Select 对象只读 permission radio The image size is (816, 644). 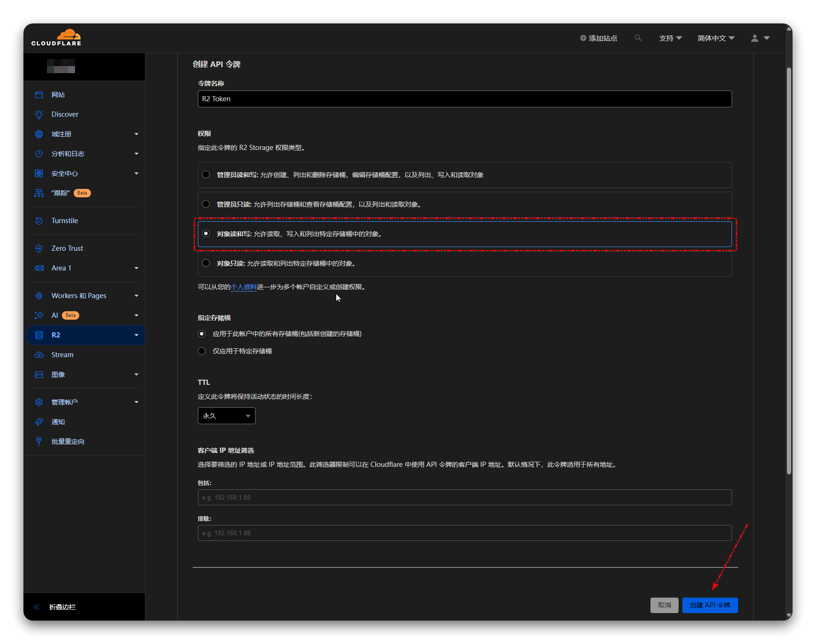point(206,263)
